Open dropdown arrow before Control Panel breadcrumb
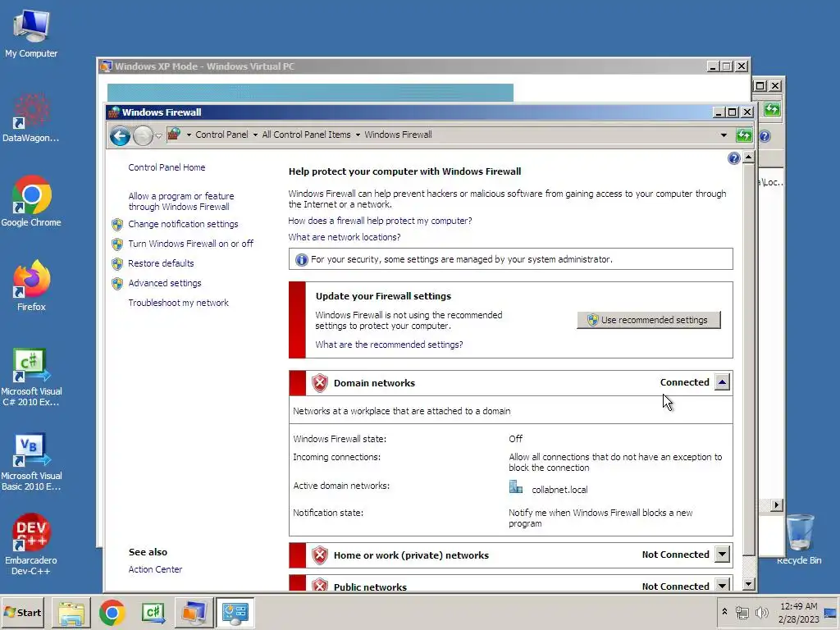The image size is (840, 630). (x=189, y=135)
